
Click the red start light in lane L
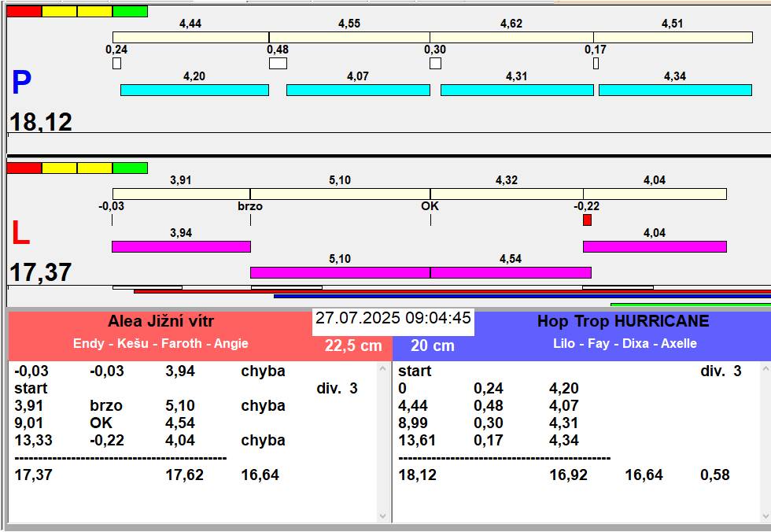point(24,168)
